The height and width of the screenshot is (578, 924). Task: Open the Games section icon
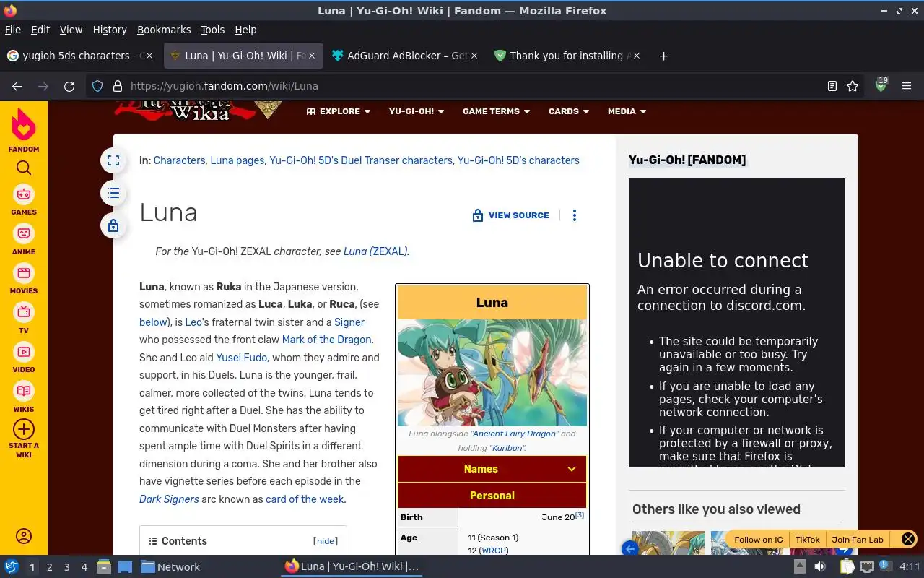pyautogui.click(x=24, y=194)
